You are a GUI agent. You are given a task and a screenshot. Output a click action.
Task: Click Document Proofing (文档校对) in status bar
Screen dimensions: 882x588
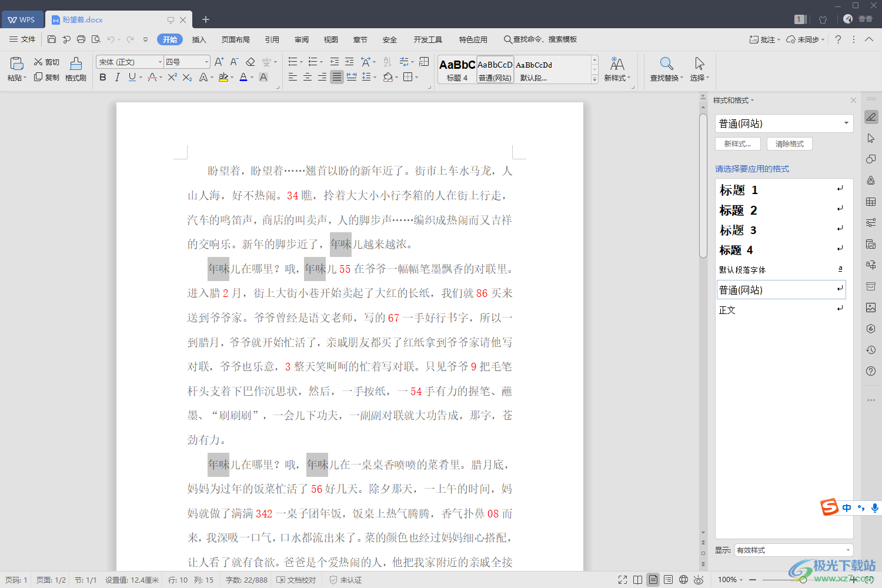(x=297, y=580)
